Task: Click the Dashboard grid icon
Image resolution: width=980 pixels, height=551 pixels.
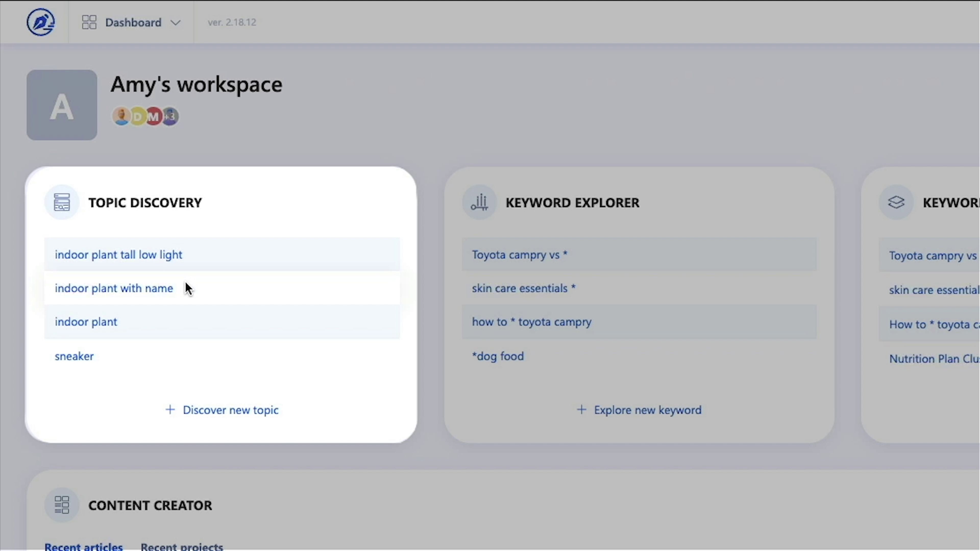Action: pyautogui.click(x=89, y=22)
